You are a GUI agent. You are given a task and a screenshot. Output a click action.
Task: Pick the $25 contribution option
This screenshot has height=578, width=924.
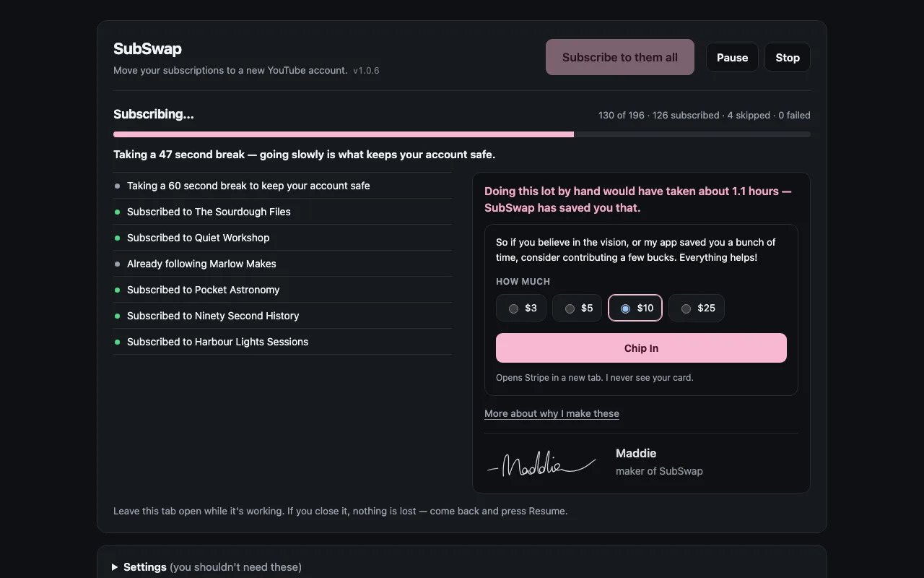point(697,308)
